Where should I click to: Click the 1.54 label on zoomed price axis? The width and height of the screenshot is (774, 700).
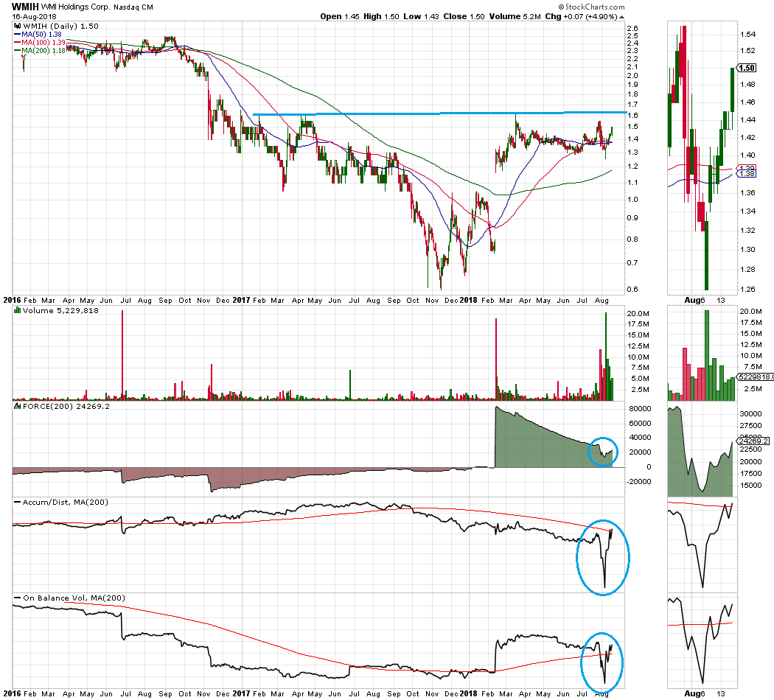(747, 35)
